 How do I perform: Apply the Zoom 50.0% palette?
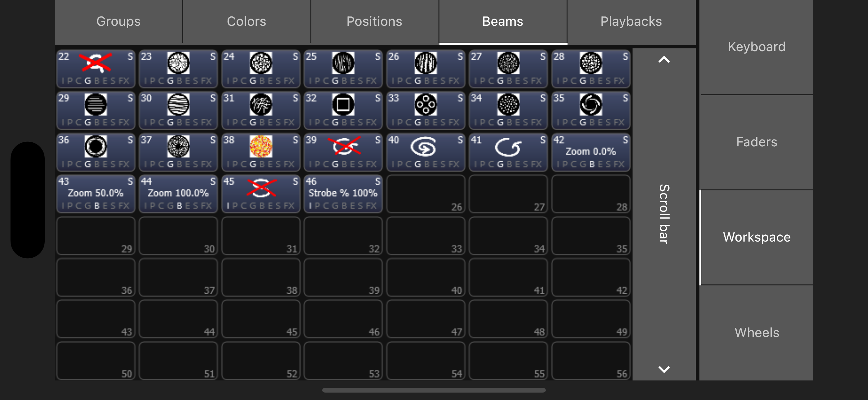[x=96, y=194]
